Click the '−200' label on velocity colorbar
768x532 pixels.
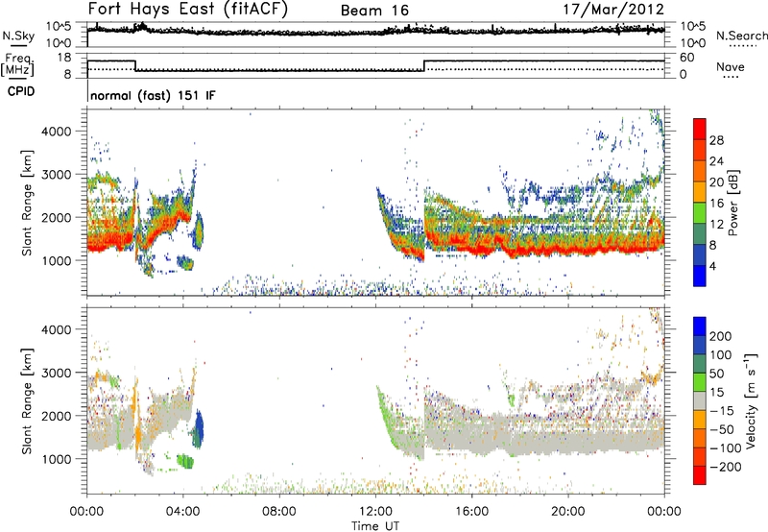pos(725,467)
